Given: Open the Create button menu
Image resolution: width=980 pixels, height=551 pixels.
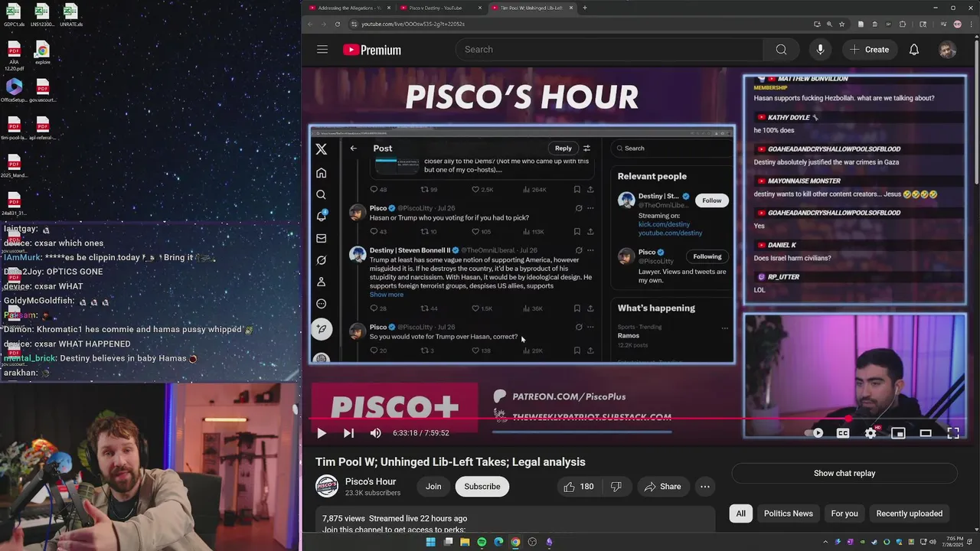Looking at the screenshot, I should (870, 50).
